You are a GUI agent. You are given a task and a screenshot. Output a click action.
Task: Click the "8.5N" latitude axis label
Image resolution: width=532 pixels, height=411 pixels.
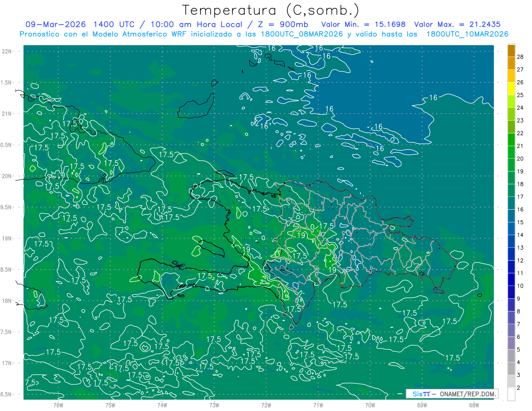pos(6,270)
